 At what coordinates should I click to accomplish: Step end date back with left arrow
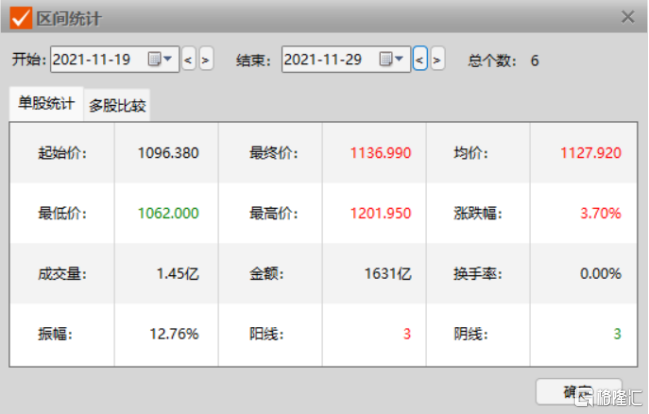420,60
